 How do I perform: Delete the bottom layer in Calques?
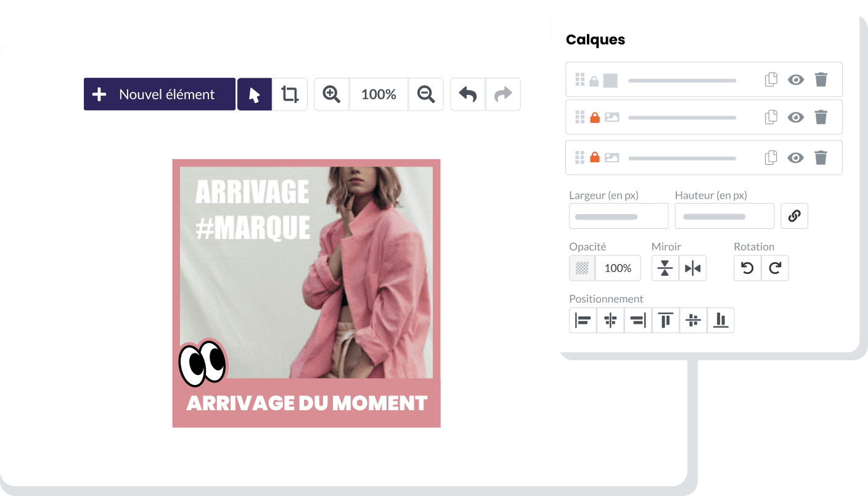pos(821,157)
